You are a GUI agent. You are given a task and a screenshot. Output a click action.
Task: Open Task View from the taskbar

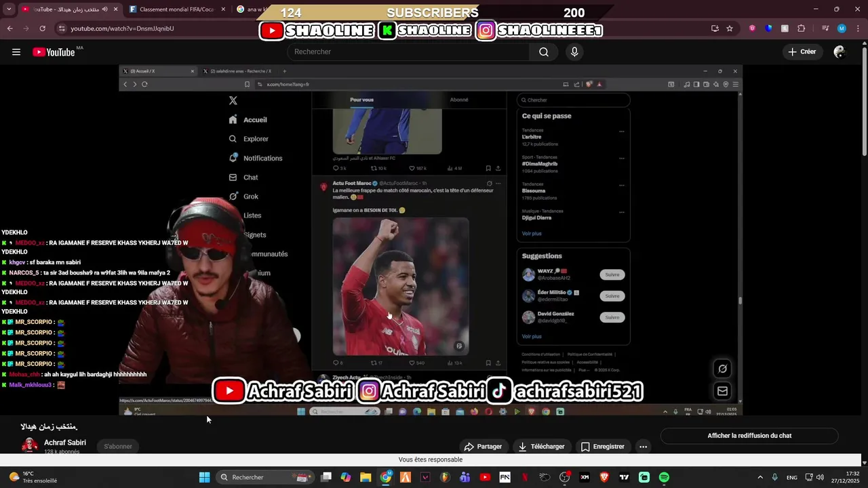[x=326, y=477]
